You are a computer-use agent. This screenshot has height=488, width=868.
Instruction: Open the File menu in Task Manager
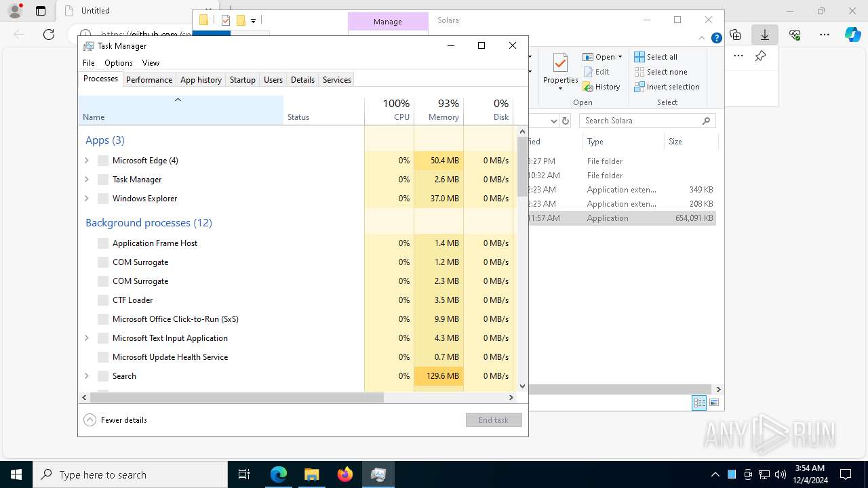pos(89,63)
